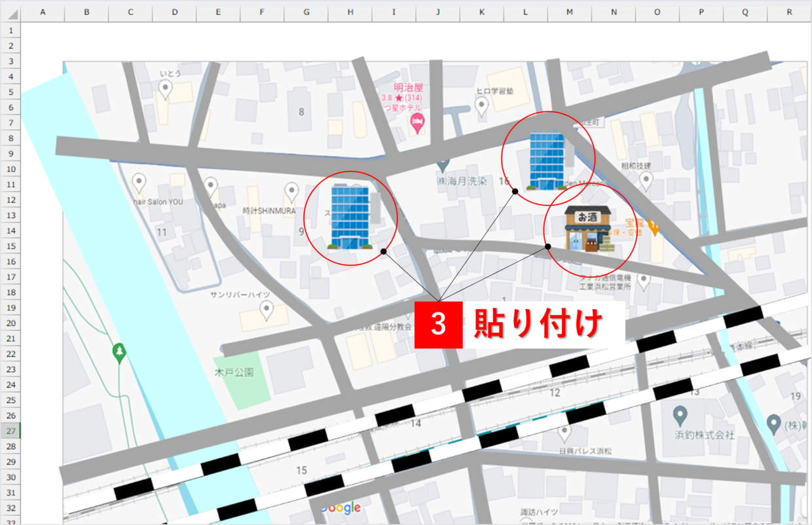Click the pink hotel pin for 明治屋
The height and width of the screenshot is (525, 812).
[x=417, y=122]
